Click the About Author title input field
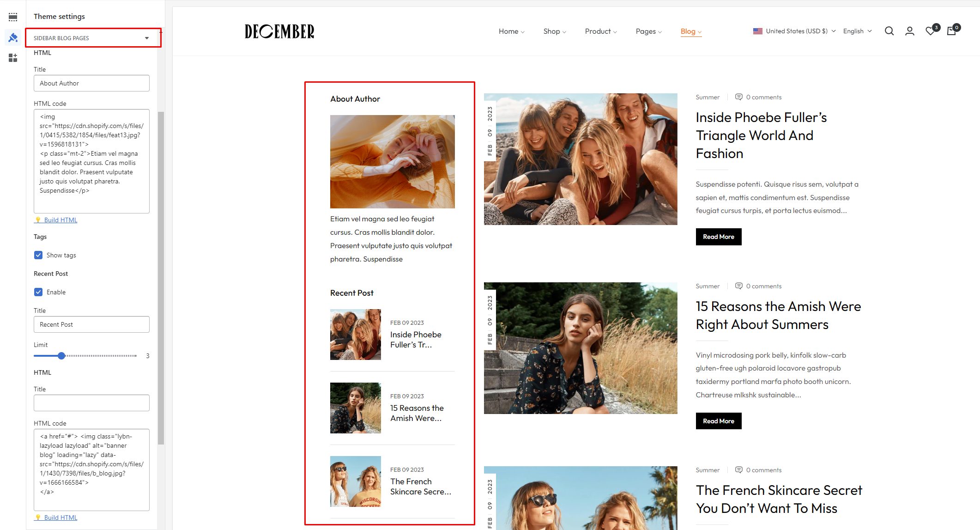 (91, 83)
